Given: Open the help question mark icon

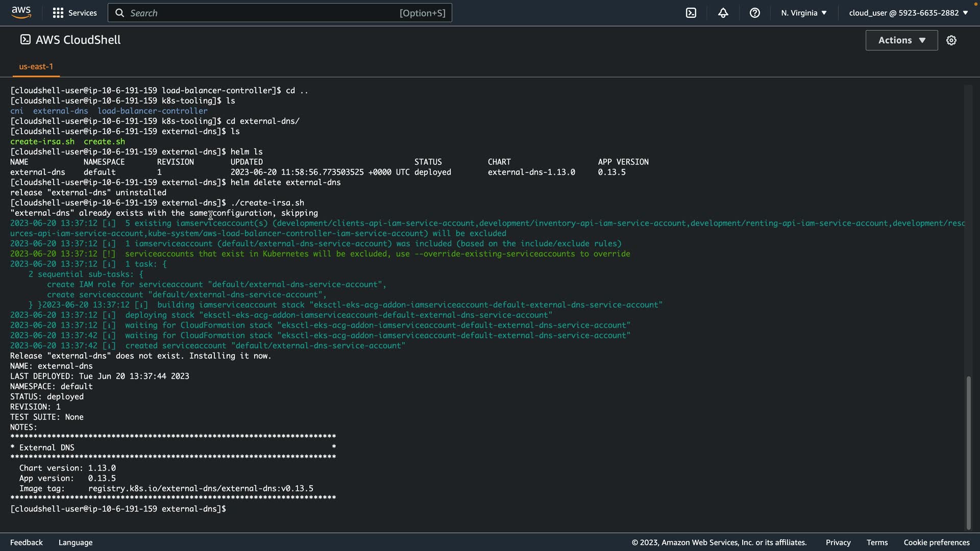Looking at the screenshot, I should 754,13.
